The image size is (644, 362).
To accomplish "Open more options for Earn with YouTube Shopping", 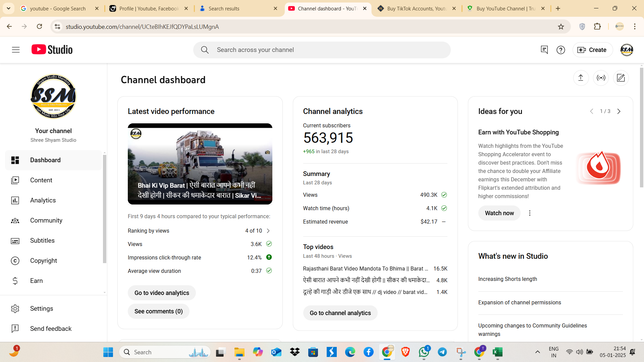I will coord(530,213).
